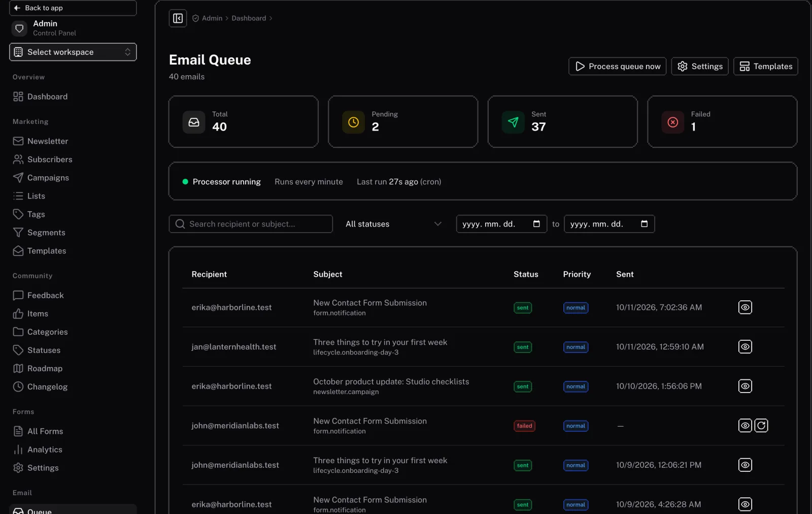Viewport: 812px width, 514px height.
Task: Open Templates button in header
Action: 766,67
